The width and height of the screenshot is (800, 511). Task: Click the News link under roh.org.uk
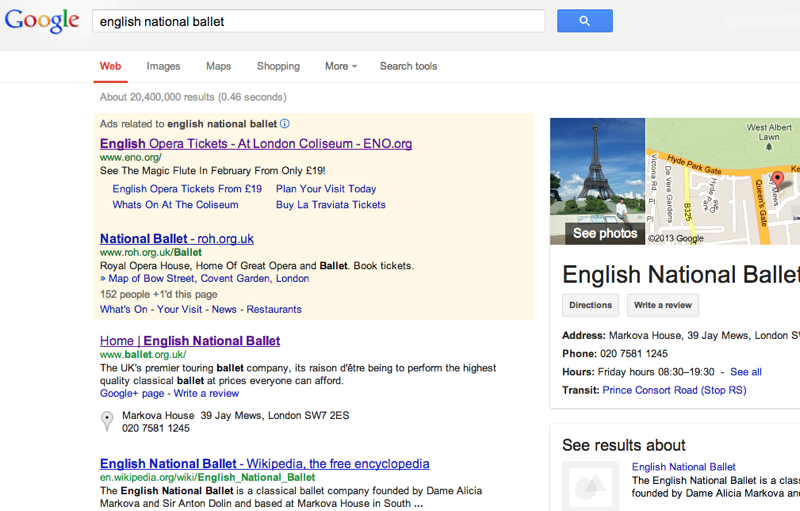(x=224, y=309)
